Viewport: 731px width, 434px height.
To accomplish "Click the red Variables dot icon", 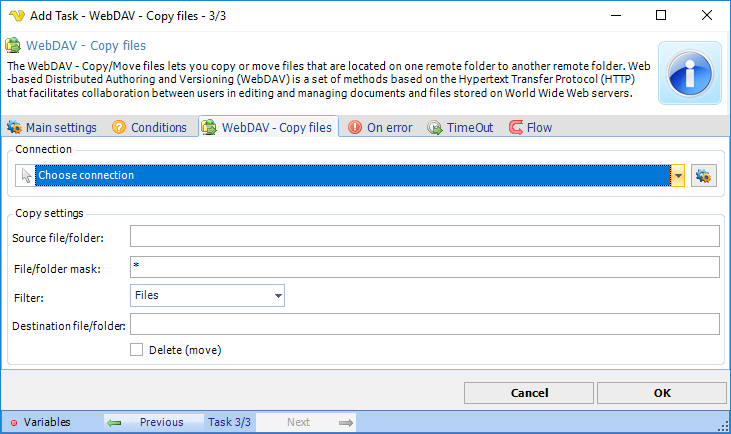I will click(14, 422).
